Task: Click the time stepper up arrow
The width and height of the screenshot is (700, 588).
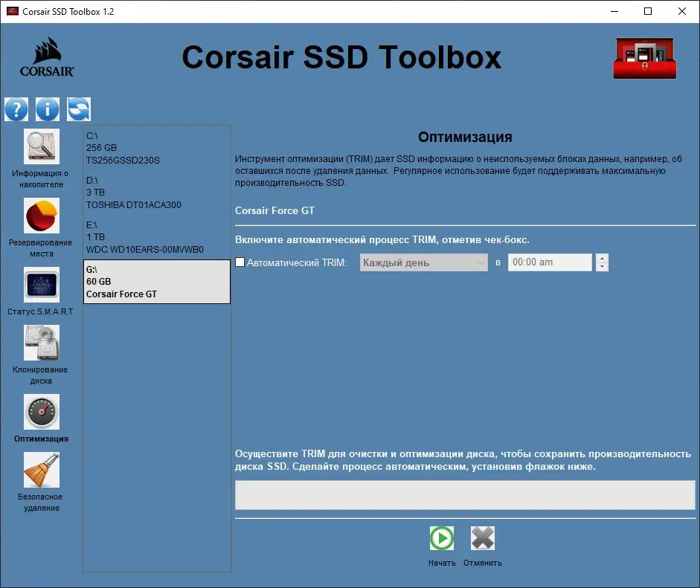Action: point(601,257)
